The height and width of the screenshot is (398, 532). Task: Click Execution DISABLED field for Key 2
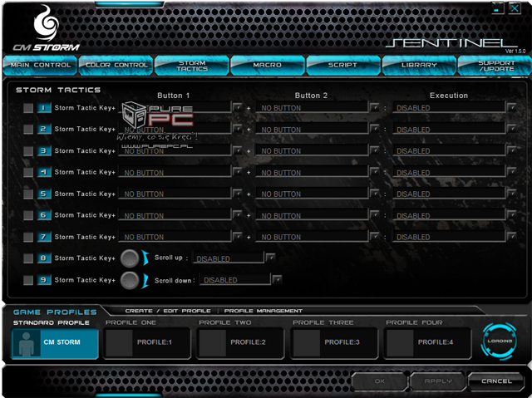pos(449,130)
